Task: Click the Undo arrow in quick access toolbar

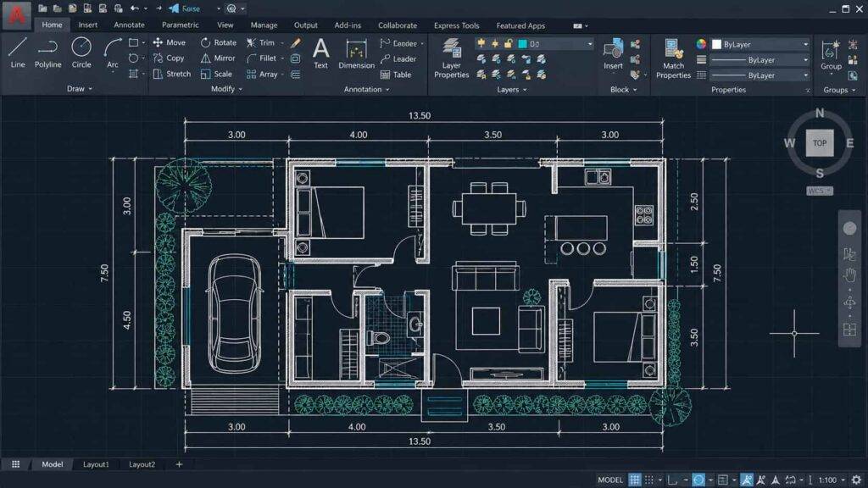Action: (135, 8)
